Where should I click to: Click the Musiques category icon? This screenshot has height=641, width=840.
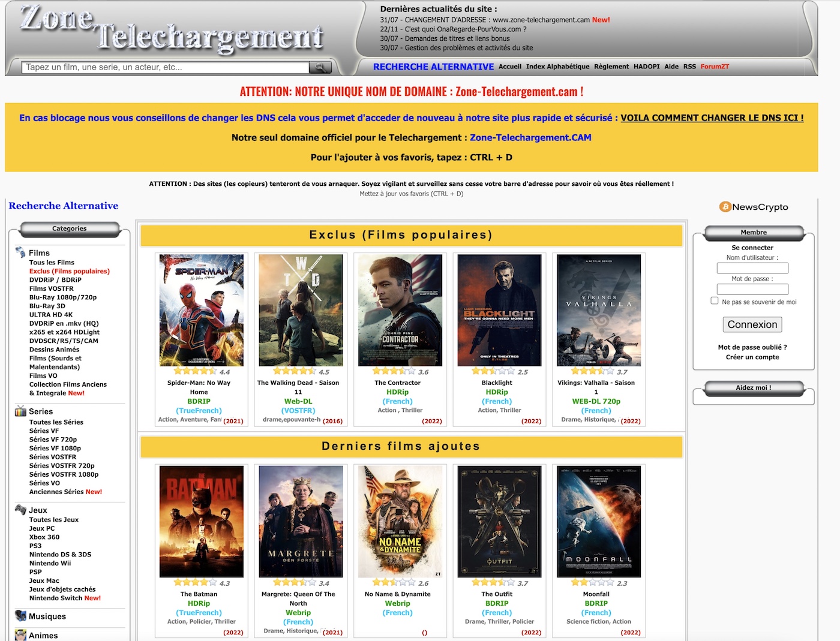tap(20, 616)
